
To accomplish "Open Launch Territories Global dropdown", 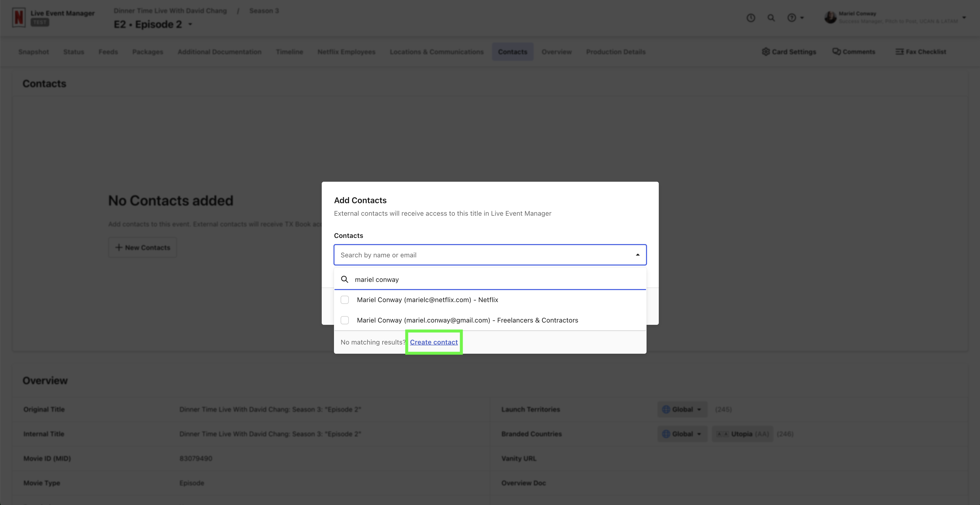I will [683, 409].
